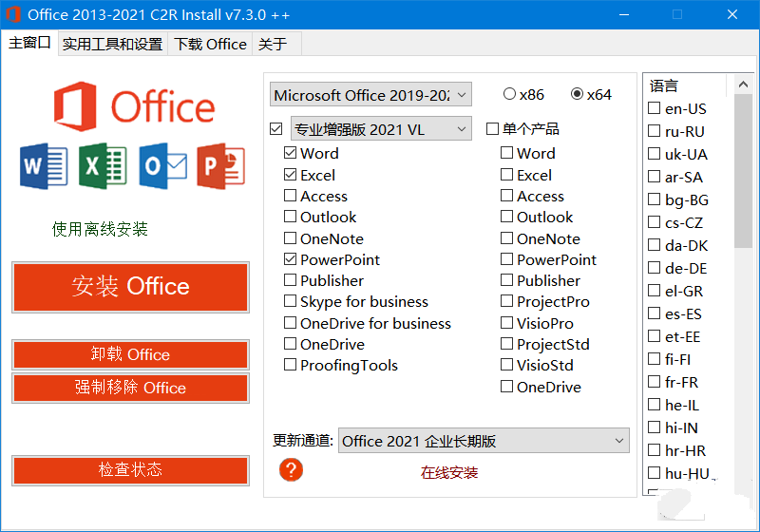Click the 检查状态 button
Image resolution: width=760 pixels, height=532 pixels.
[130, 470]
